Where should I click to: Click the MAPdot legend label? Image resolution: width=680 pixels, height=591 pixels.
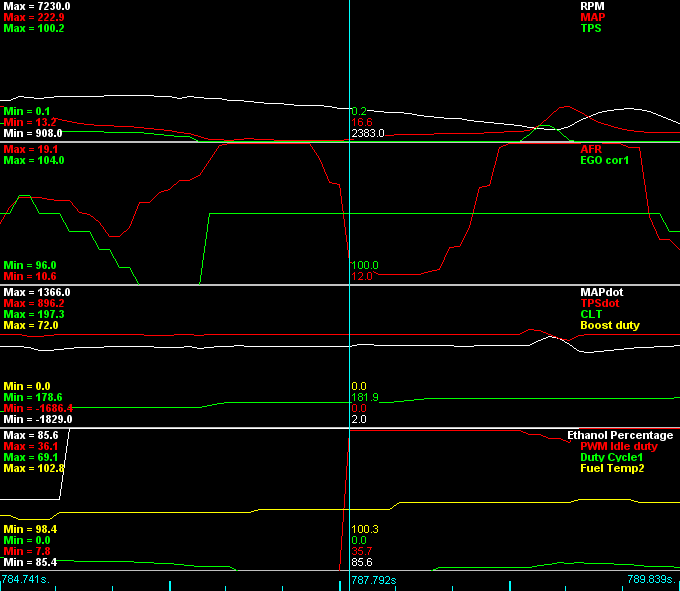coord(602,292)
